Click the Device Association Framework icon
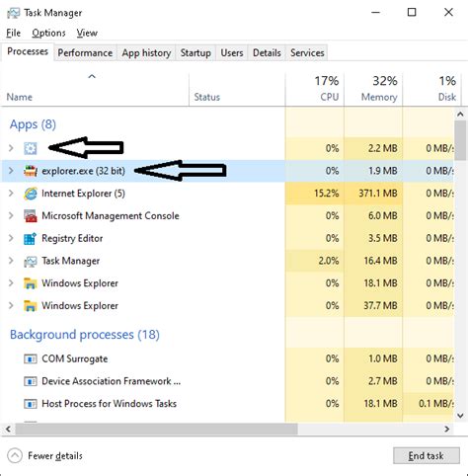This screenshot has width=468, height=476. 31,381
